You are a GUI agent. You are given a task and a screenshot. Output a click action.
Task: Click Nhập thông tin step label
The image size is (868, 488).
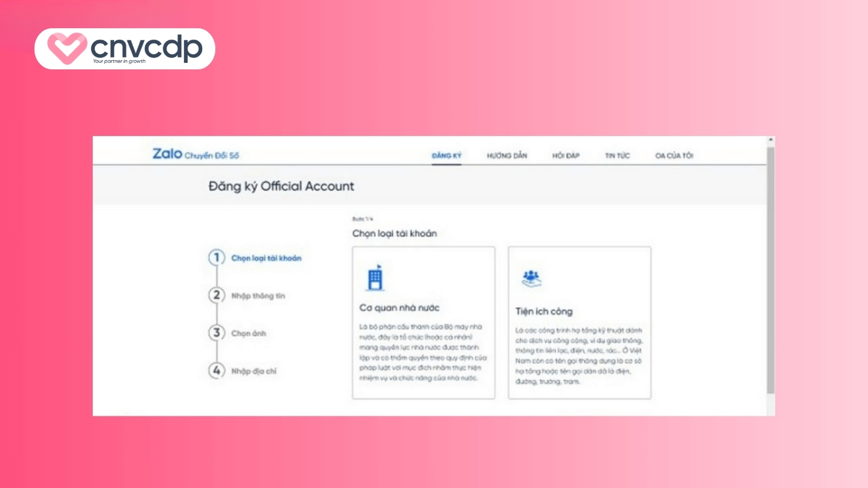click(x=258, y=296)
